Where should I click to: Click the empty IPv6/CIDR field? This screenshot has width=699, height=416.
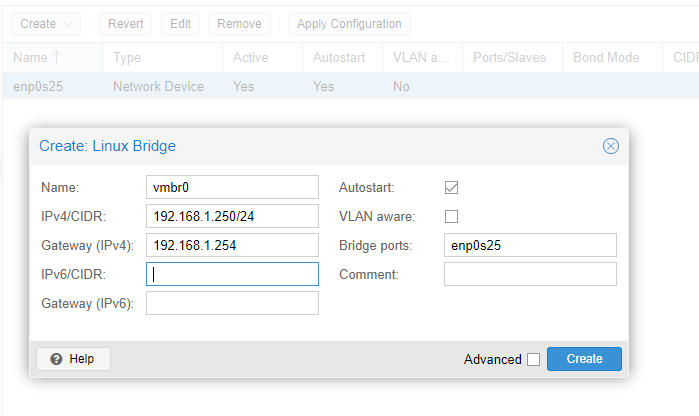[232, 274]
